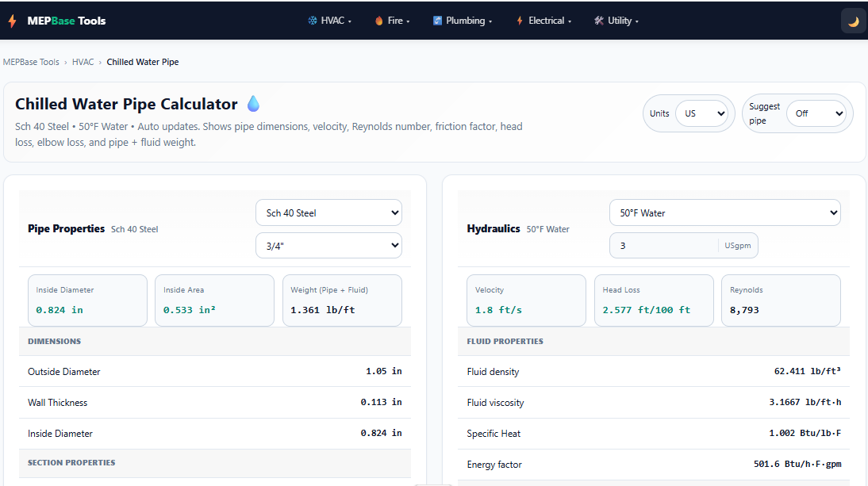Image resolution: width=868 pixels, height=486 pixels.
Task: Toggle dark mode with the moon button
Action: click(x=853, y=21)
